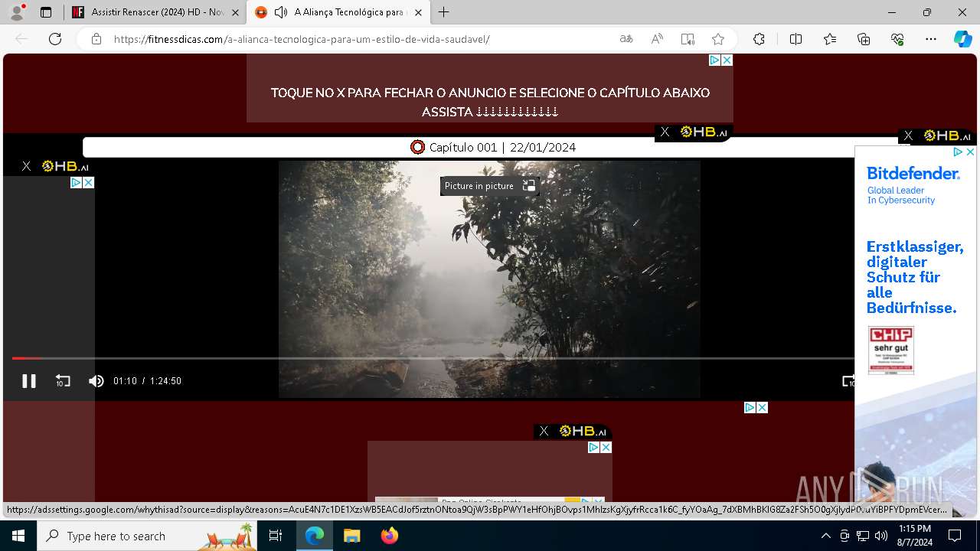
Task: Toggle split screen view
Action: (795, 39)
